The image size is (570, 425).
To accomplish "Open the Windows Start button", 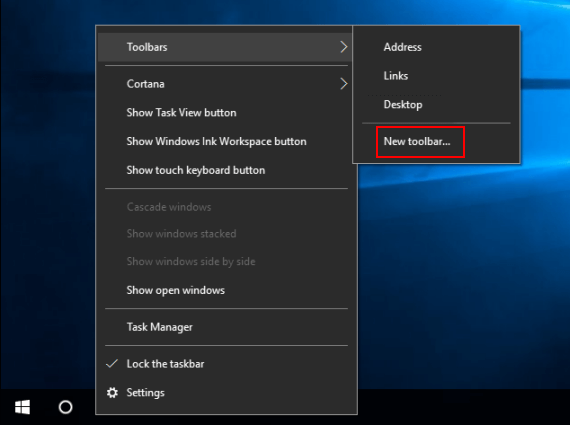I will pos(22,407).
